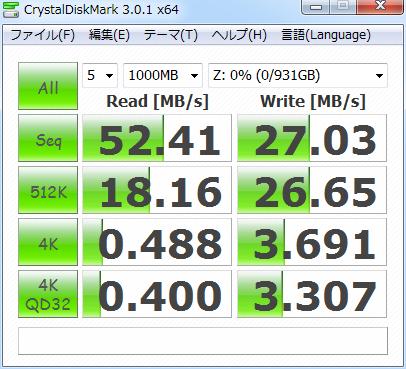406x369 pixels.
Task: Open the drive dropdown showing Z: 0%
Action: [x=298, y=76]
